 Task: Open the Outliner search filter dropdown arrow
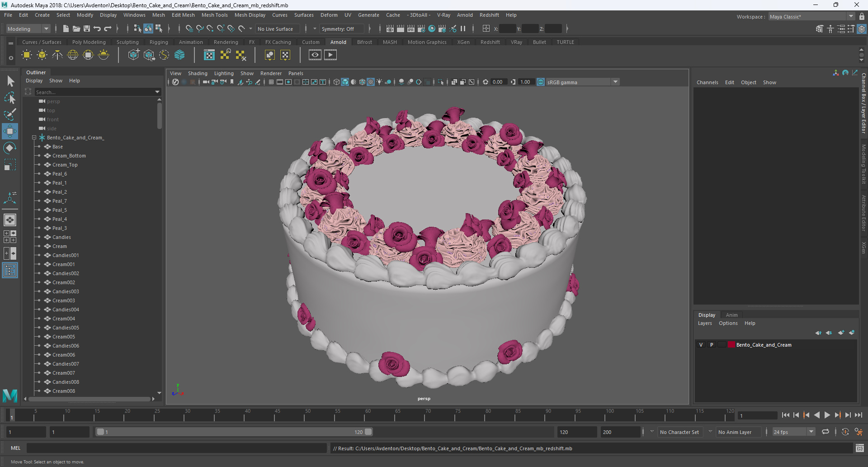coord(157,92)
